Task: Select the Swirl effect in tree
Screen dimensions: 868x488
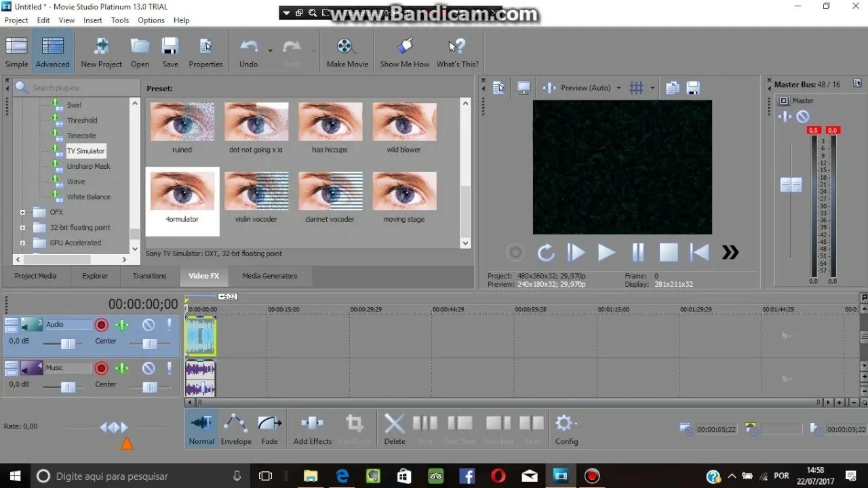Action: click(74, 105)
